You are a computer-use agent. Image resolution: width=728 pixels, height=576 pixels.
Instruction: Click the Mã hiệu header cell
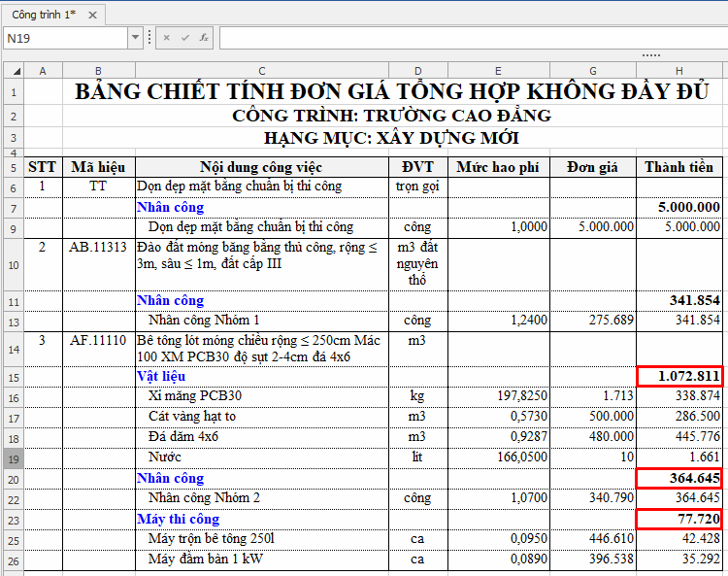click(x=98, y=167)
